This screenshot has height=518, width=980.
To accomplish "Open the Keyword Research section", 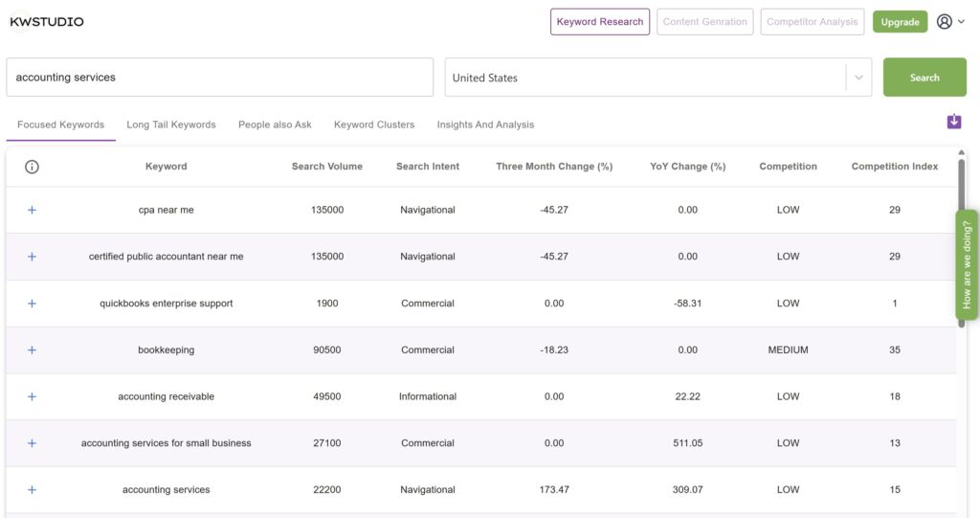I will coord(599,22).
